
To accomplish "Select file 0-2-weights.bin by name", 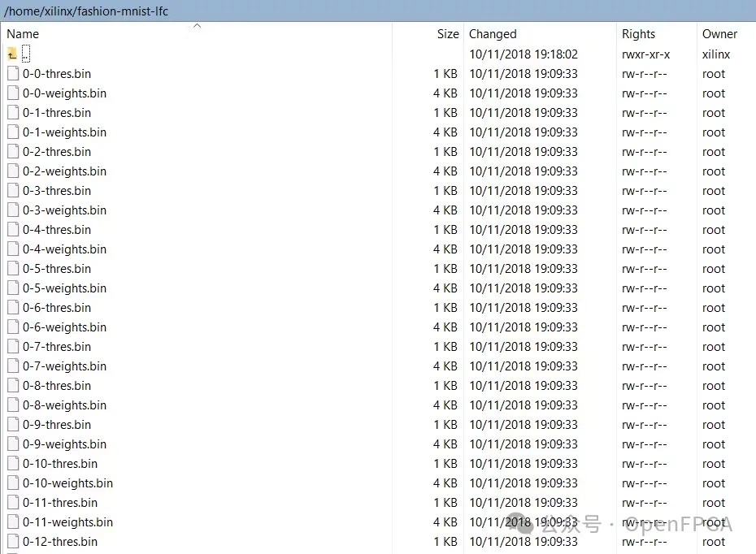I will click(x=64, y=171).
